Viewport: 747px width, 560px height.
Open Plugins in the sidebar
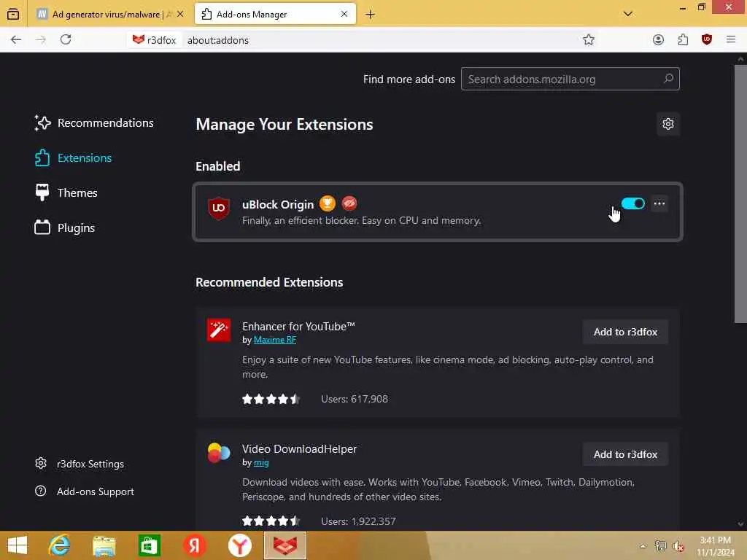[x=65, y=227]
